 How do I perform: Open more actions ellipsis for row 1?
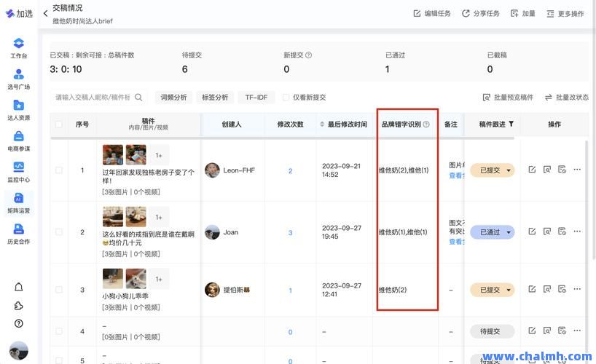click(x=577, y=170)
